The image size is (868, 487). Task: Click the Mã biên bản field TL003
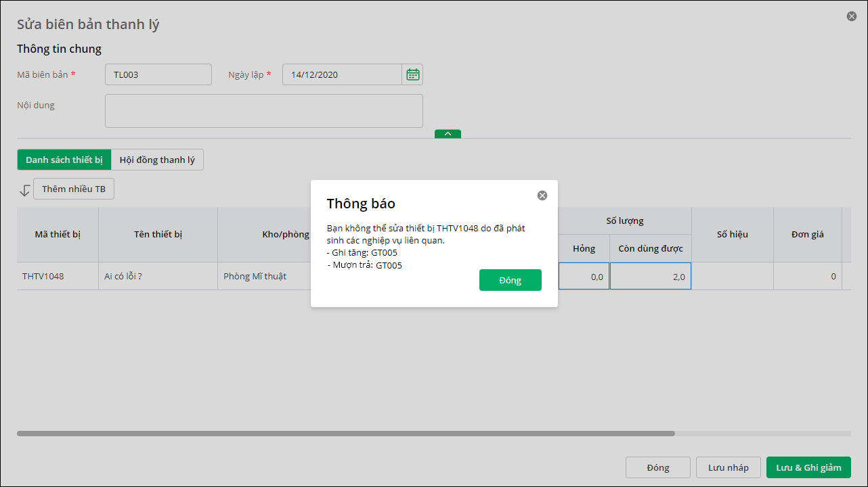(x=158, y=74)
